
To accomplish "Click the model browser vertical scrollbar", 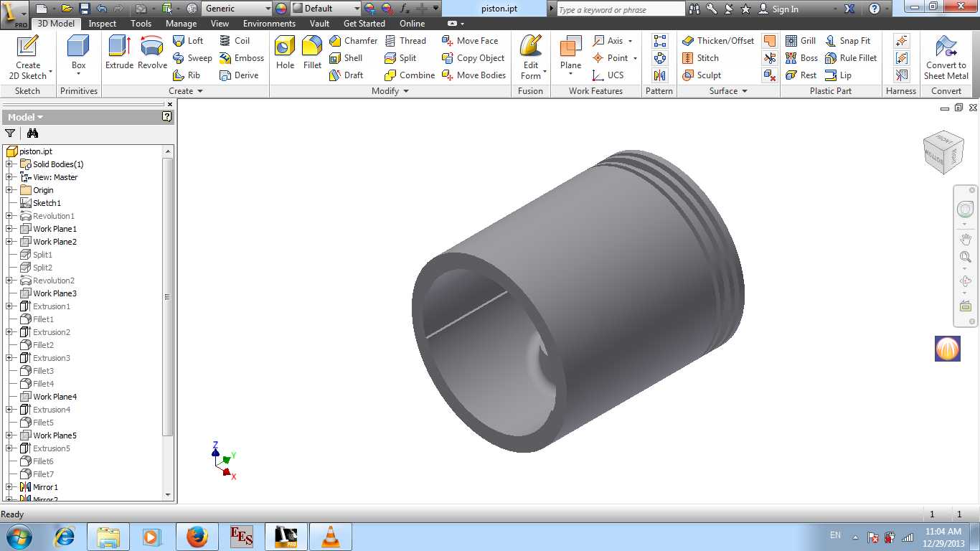I will pos(168,296).
